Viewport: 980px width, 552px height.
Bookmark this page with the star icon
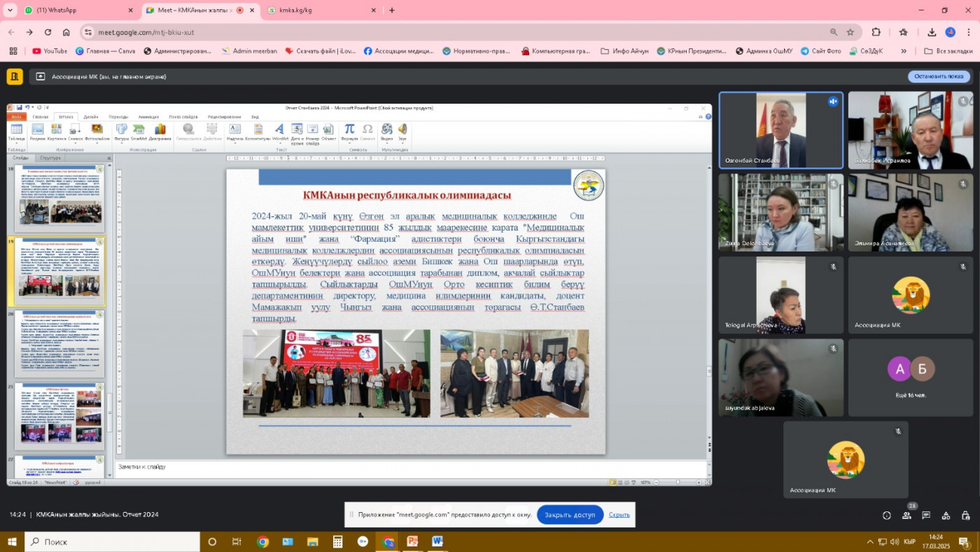point(850,32)
